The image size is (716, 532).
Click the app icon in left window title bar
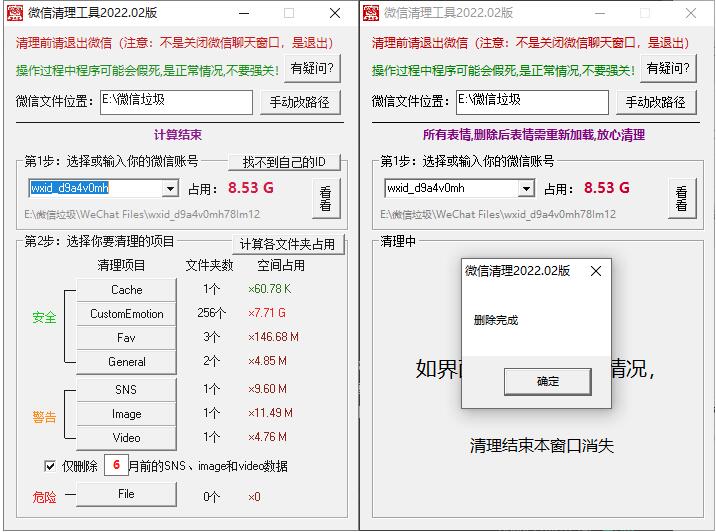click(15, 13)
